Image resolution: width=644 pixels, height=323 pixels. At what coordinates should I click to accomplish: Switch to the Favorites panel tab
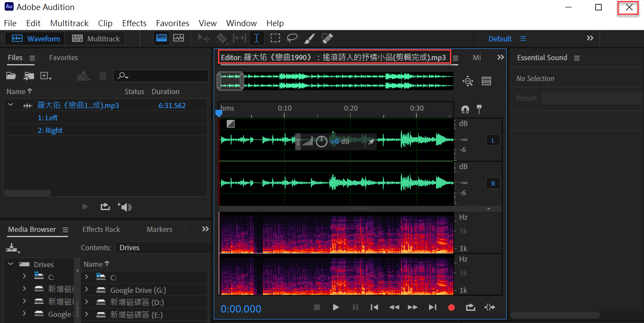[64, 58]
